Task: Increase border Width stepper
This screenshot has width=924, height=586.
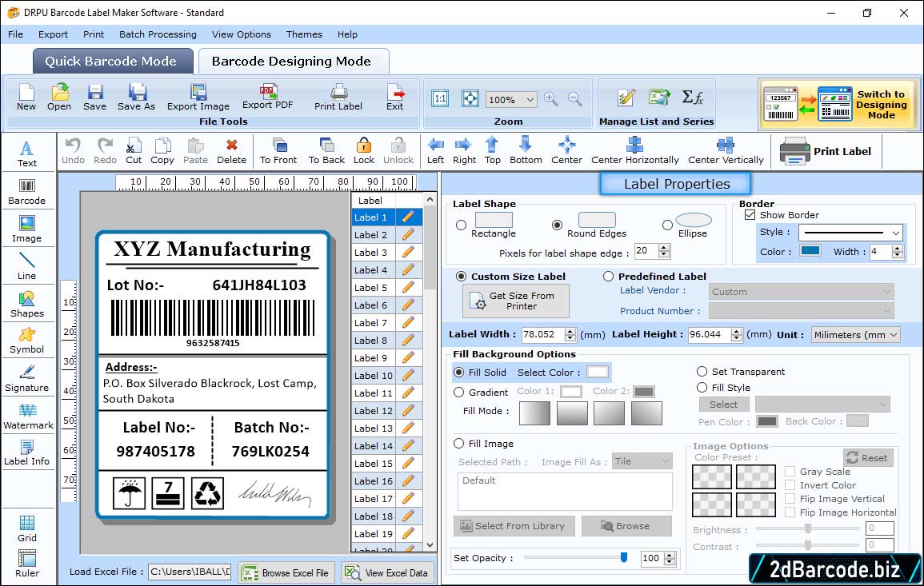Action: [x=898, y=248]
